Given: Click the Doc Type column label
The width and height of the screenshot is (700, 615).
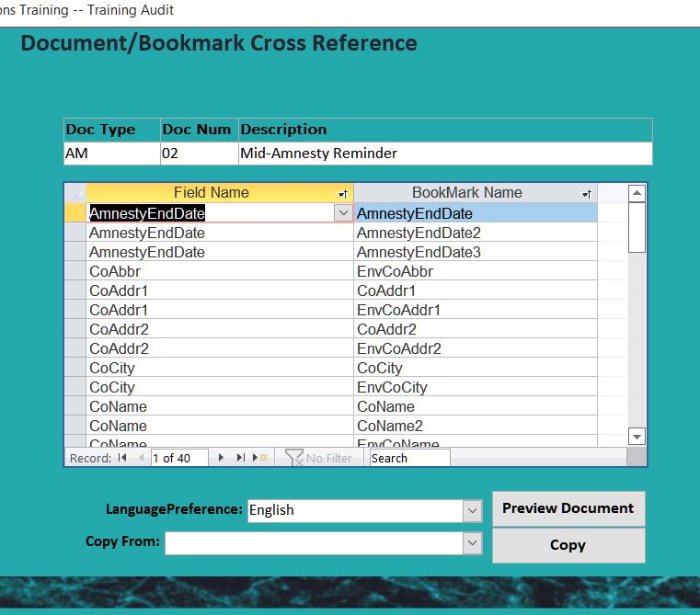Looking at the screenshot, I should [100, 130].
